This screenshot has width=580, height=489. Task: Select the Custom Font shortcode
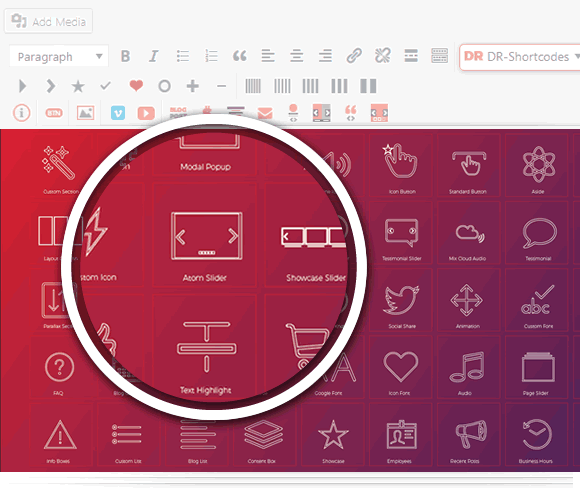(x=537, y=300)
